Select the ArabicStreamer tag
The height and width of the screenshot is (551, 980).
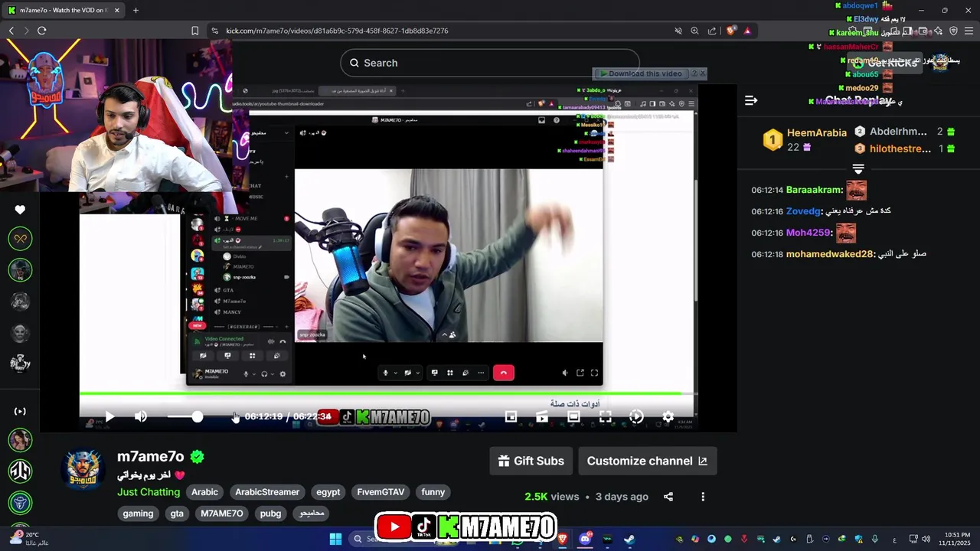[x=267, y=492]
